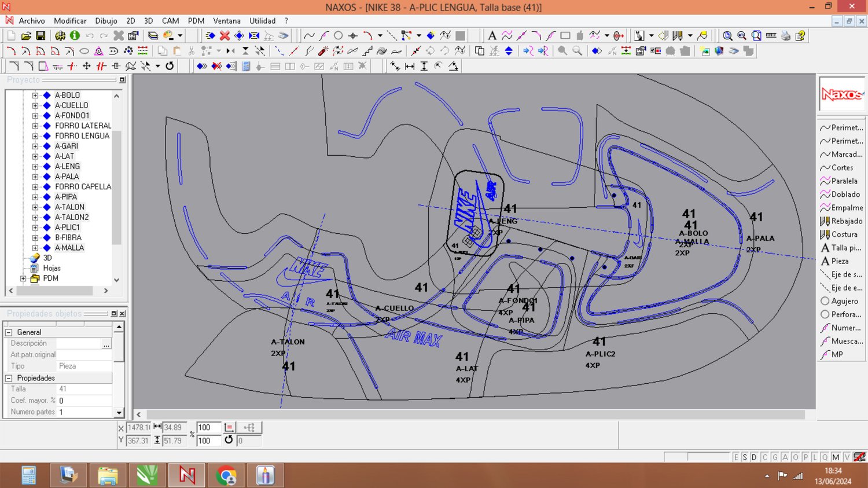The width and height of the screenshot is (868, 488).
Task: Click the help question mark icon
Action: point(800,36)
